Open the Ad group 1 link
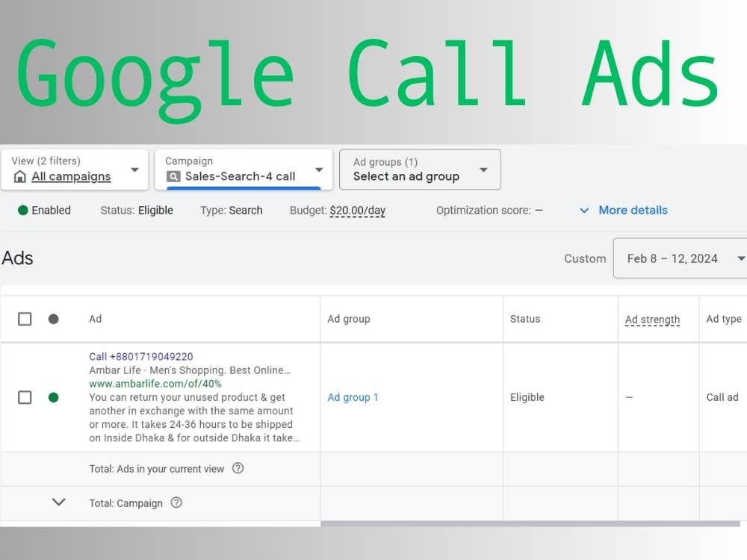Screen dimensions: 747x560 (353, 397)
